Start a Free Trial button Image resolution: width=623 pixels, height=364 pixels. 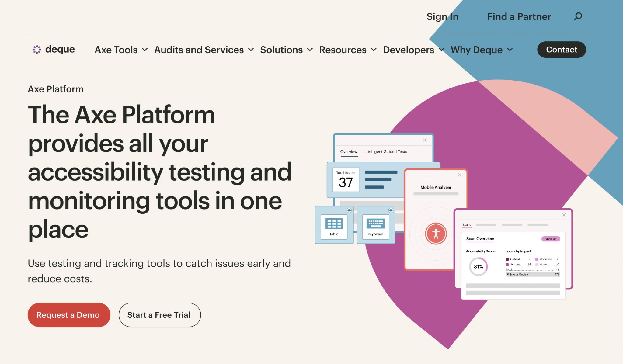(159, 315)
